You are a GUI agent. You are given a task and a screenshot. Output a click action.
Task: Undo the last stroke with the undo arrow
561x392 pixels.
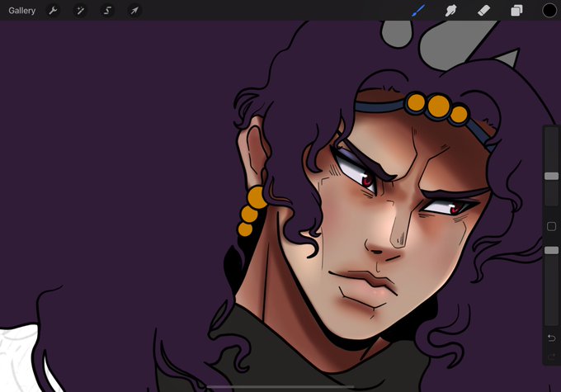click(551, 338)
